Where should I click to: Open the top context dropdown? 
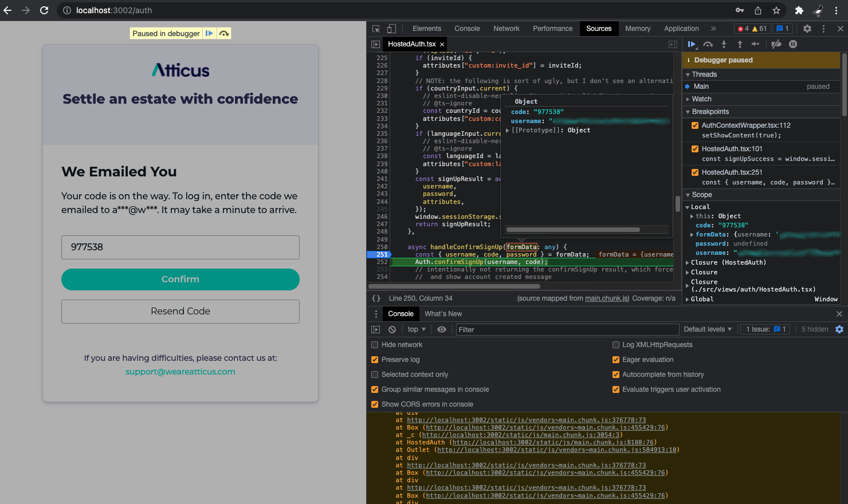417,329
